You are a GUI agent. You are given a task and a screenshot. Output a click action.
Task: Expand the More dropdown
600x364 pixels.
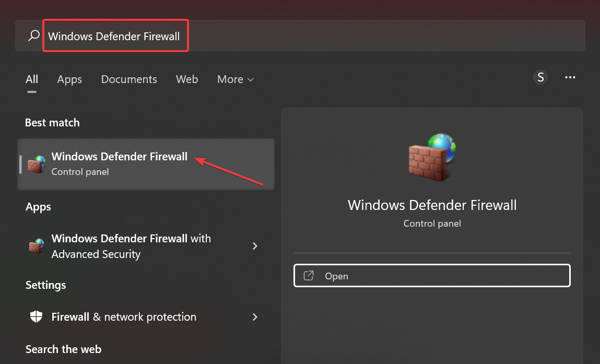pyautogui.click(x=236, y=79)
